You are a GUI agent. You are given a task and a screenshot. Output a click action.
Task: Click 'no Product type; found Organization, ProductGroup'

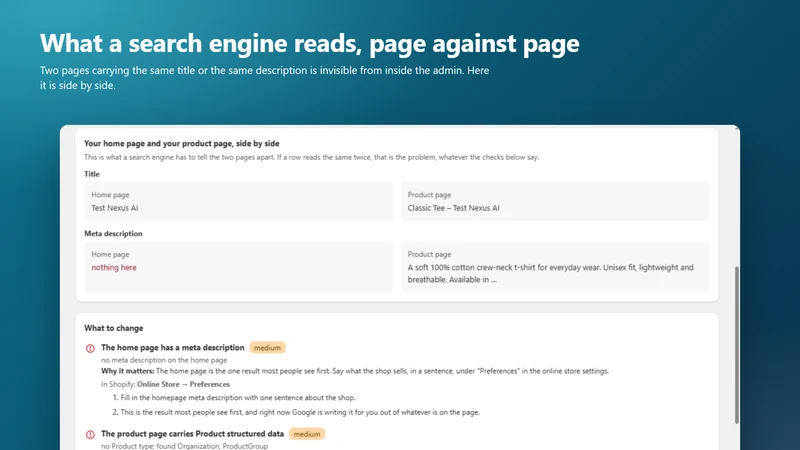[x=184, y=446]
